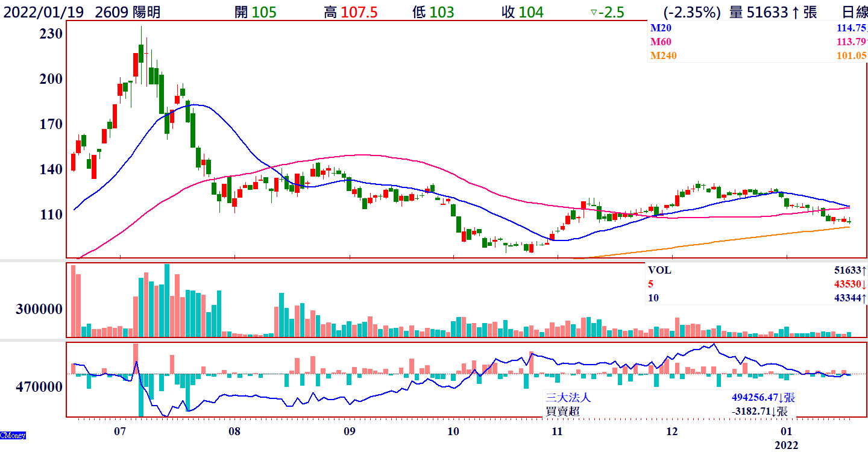Click the VOL legend label

pos(659,271)
